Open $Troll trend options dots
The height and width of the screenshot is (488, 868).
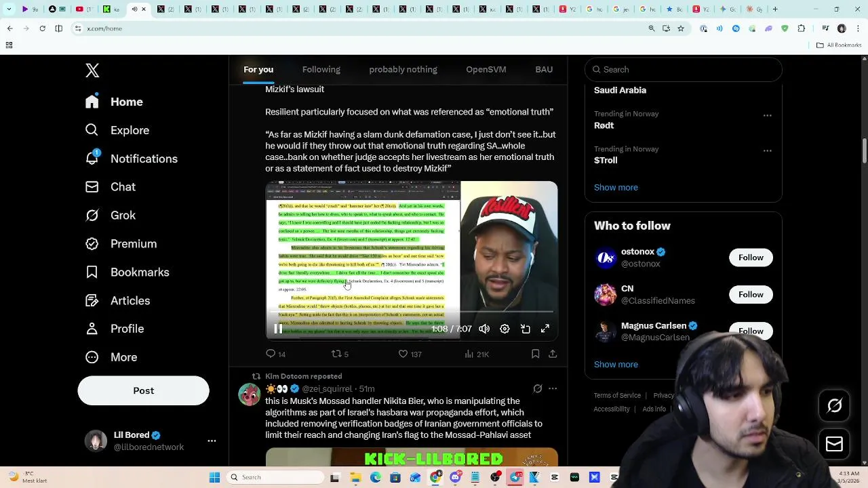[767, 150]
